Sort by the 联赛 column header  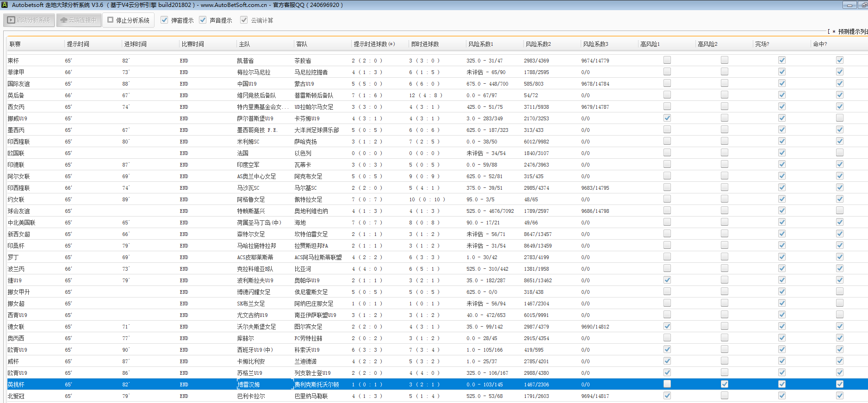pos(15,44)
